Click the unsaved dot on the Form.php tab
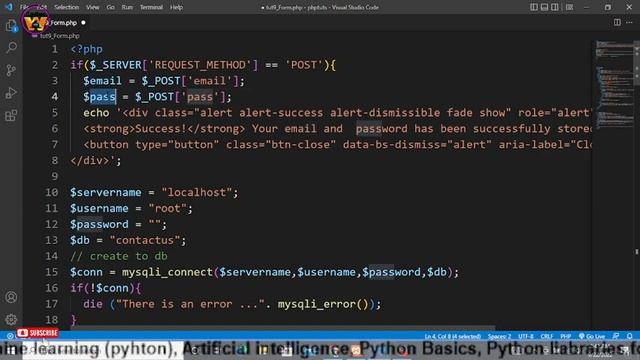The width and height of the screenshot is (640, 360). (x=83, y=23)
